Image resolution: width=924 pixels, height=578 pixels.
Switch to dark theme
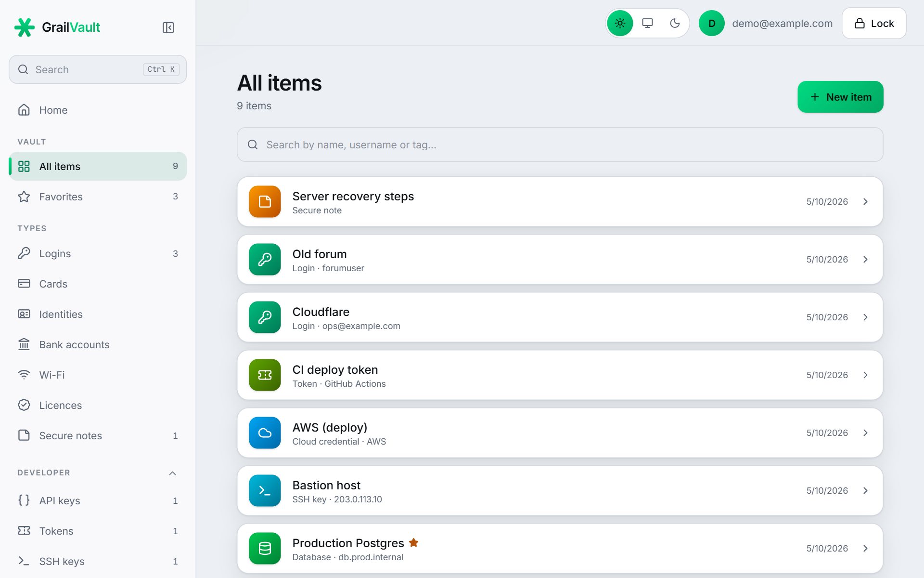tap(675, 23)
